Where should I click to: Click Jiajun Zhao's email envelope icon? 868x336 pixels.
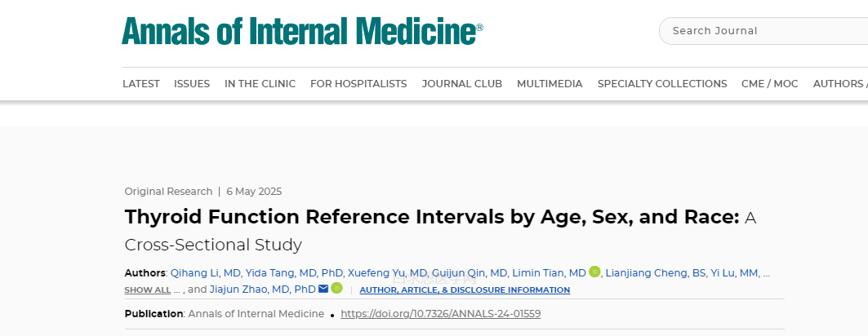point(323,289)
